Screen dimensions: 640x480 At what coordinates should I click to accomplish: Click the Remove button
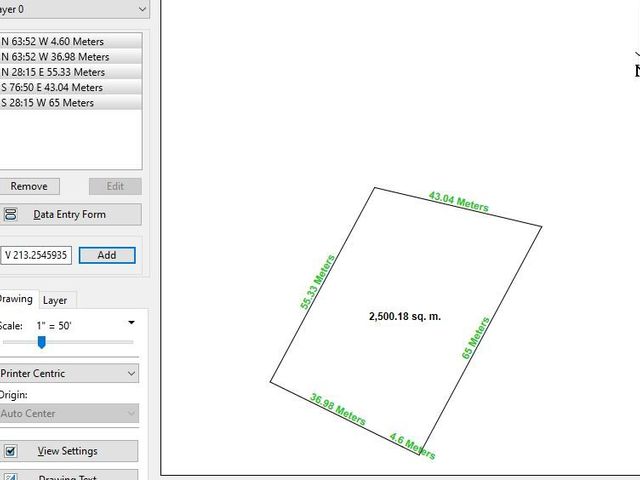click(x=29, y=186)
